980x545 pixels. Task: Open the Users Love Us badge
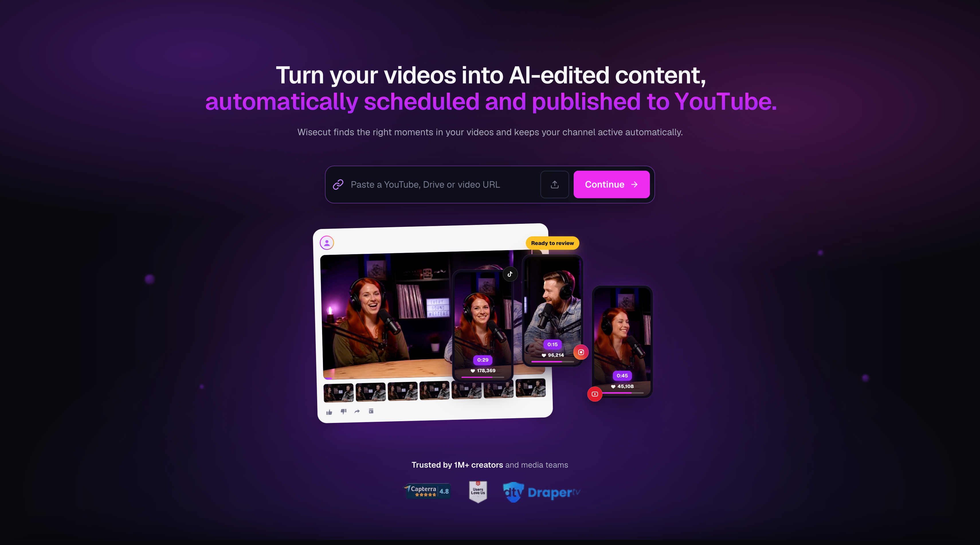click(478, 492)
